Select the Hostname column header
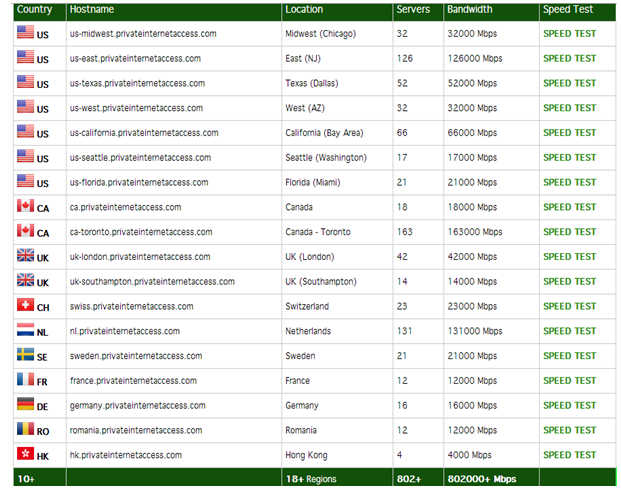 coord(92,10)
